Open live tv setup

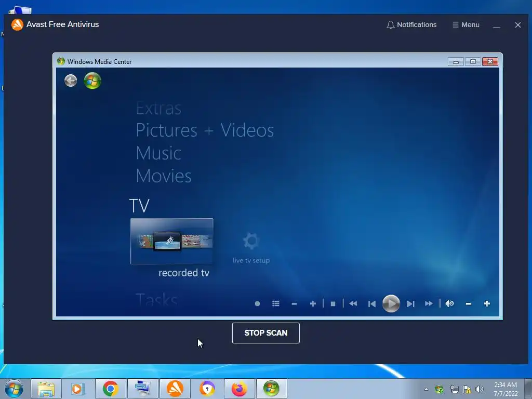[x=251, y=248]
